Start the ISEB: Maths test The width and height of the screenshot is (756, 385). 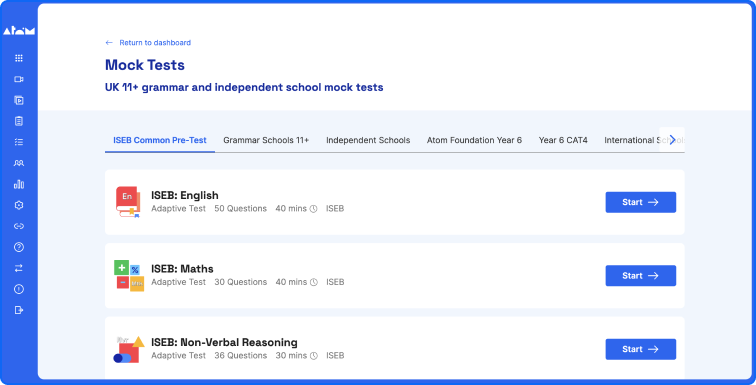(641, 276)
